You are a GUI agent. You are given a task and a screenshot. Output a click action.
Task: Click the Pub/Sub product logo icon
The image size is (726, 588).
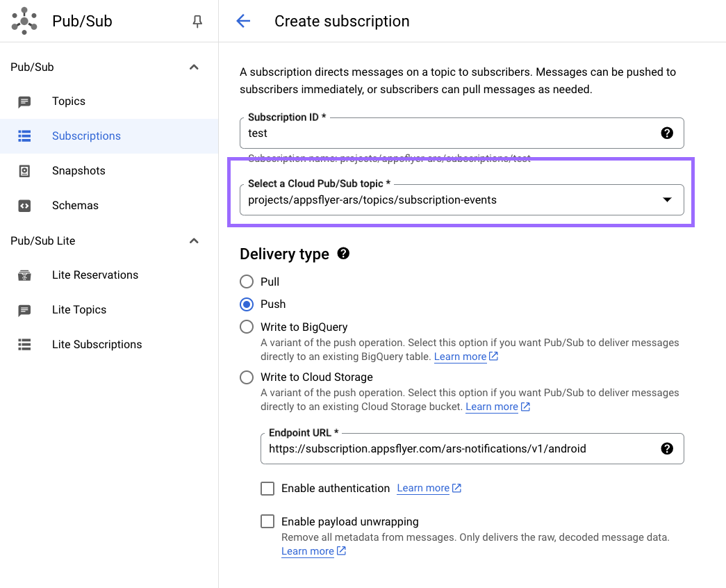click(x=24, y=21)
